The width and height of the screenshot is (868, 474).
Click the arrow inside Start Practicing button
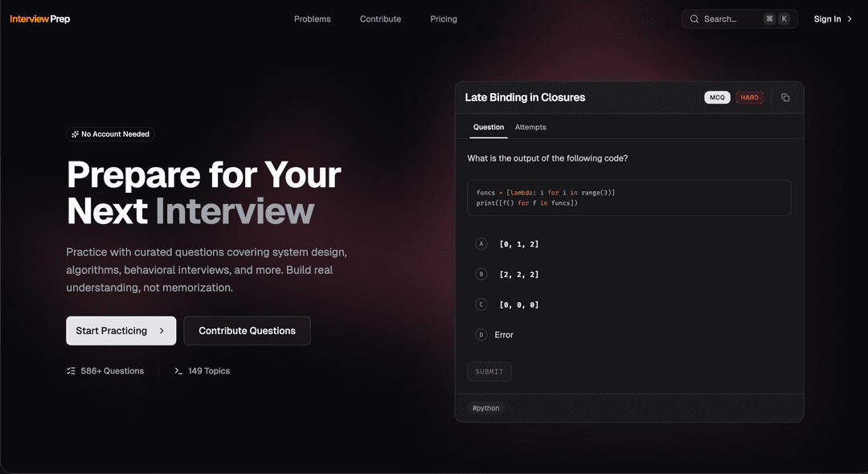click(162, 330)
